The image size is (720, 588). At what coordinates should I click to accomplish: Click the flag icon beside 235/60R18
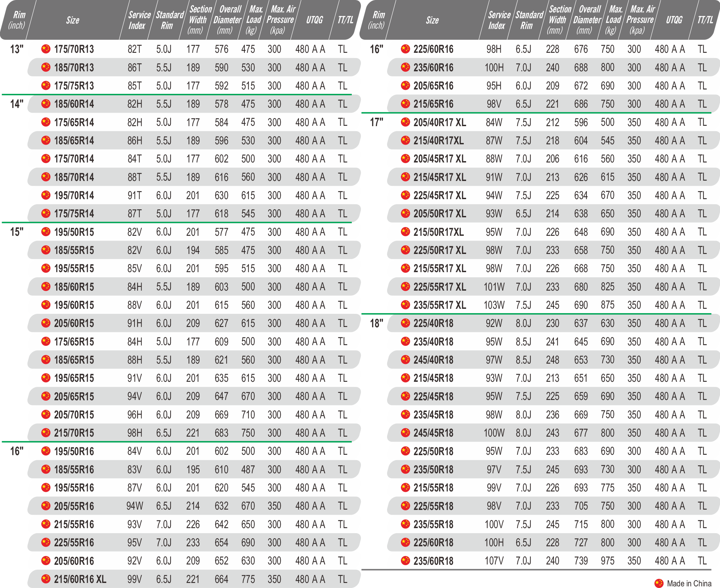[405, 561]
